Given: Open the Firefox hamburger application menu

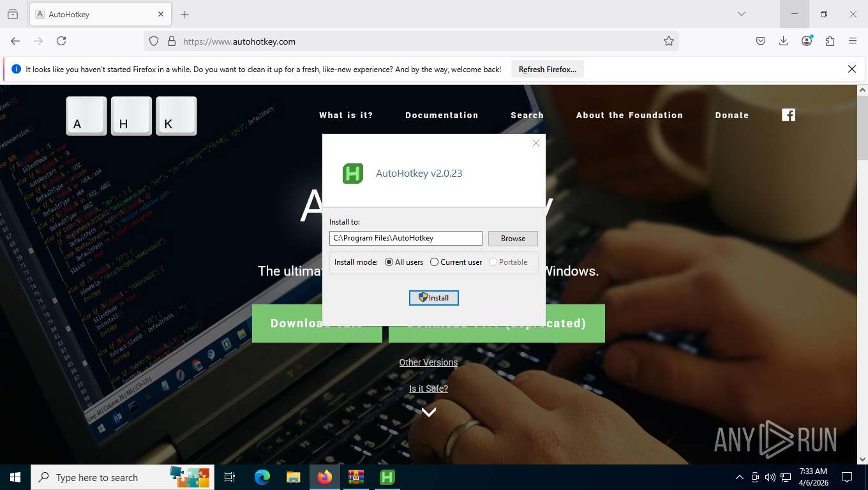Looking at the screenshot, I should pyautogui.click(x=853, y=41).
